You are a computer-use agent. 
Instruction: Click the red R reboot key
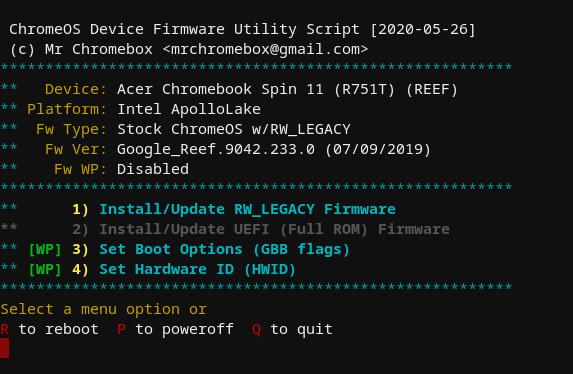[x=5, y=329]
